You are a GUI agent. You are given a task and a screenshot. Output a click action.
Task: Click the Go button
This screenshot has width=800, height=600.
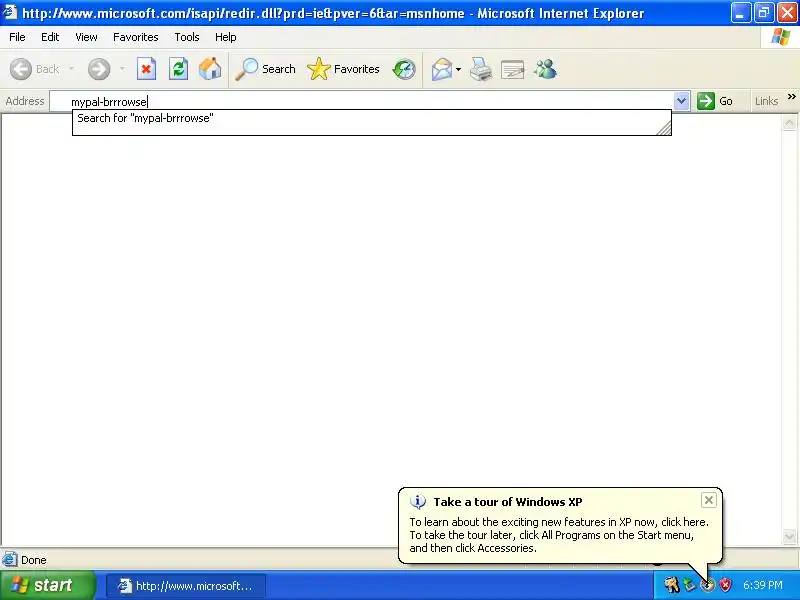click(715, 101)
